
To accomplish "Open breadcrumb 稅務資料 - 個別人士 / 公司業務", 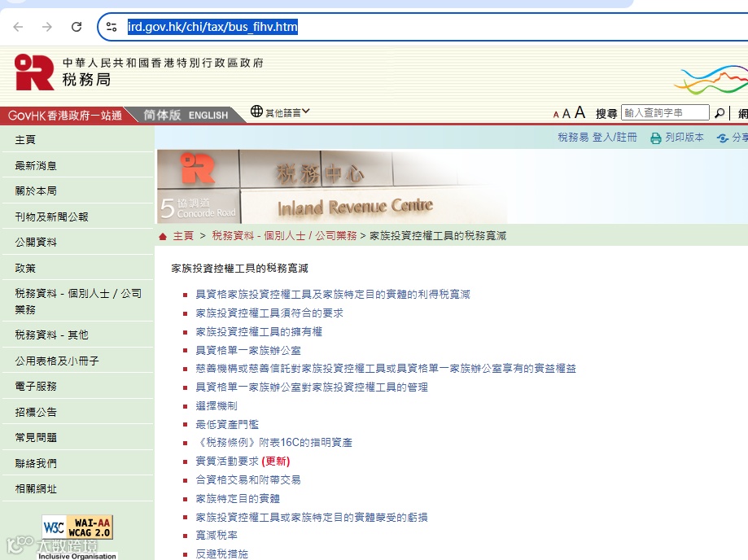I will pos(284,235).
